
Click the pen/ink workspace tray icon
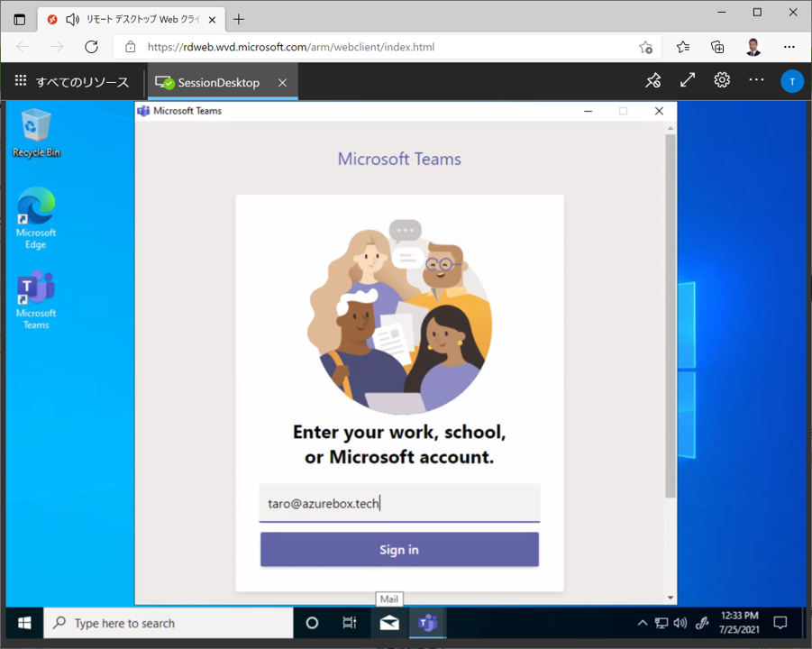(702, 623)
